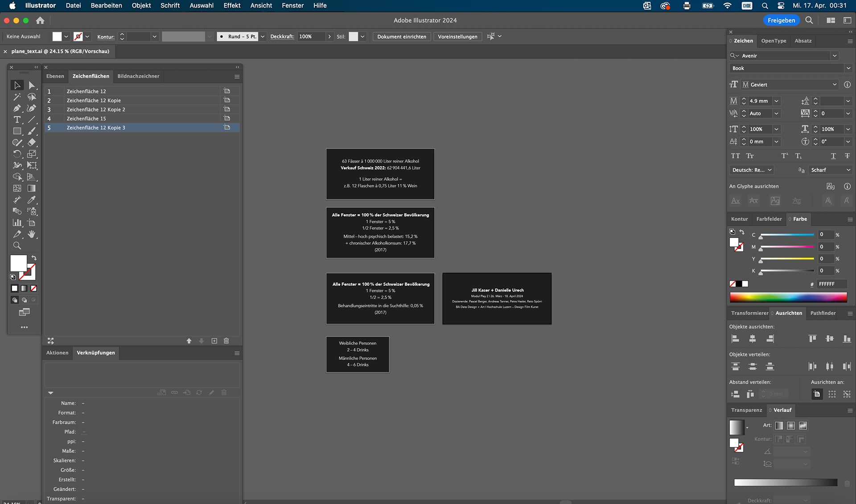Toggle All Caps (TT) text style
This screenshot has width=856, height=504.
[735, 156]
